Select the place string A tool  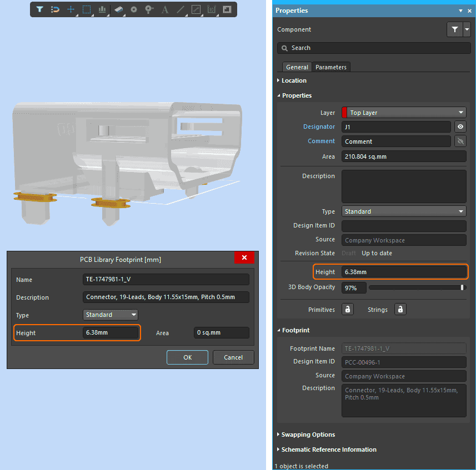(x=165, y=9)
